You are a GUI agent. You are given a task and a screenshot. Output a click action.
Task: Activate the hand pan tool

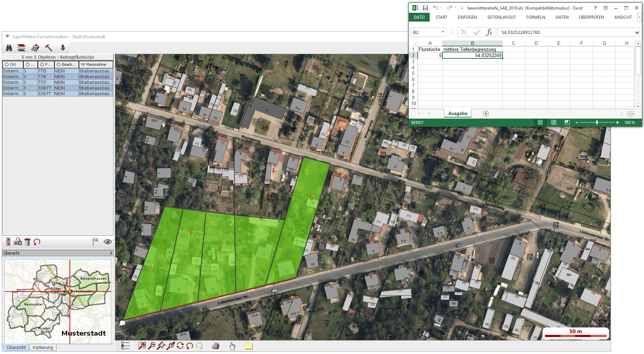[x=232, y=346]
